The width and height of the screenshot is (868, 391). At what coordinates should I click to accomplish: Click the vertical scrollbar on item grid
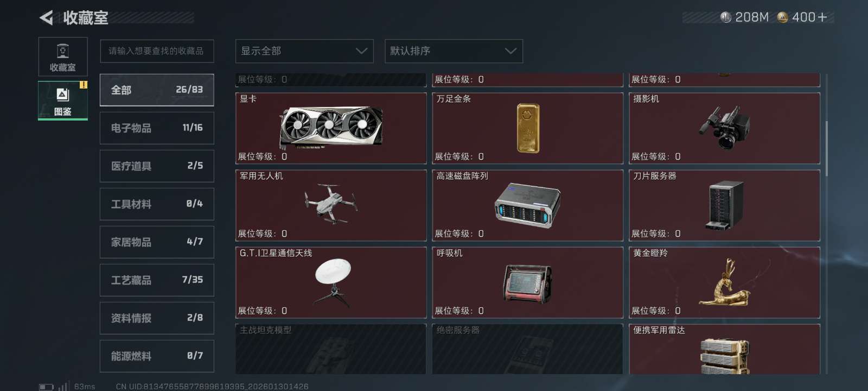pos(826,149)
